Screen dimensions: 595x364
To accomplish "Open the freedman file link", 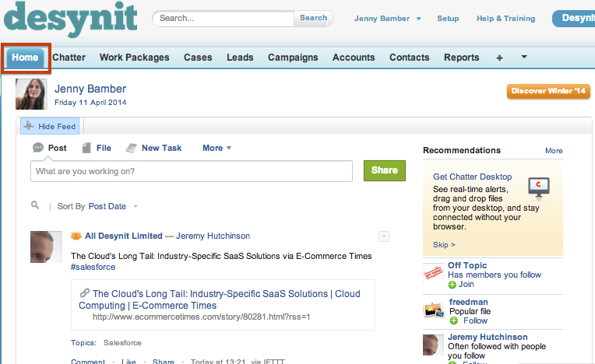I will coord(469,302).
